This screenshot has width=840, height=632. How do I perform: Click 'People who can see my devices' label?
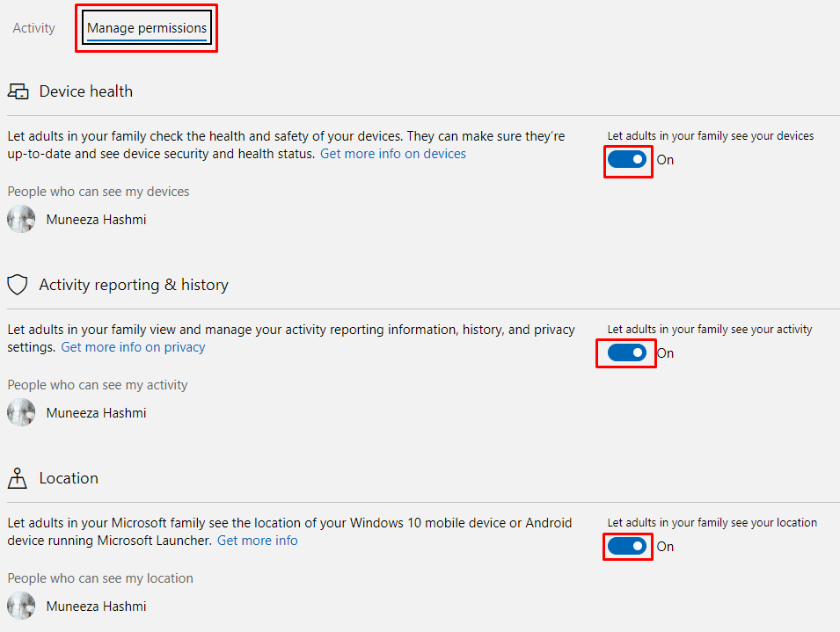click(x=99, y=192)
